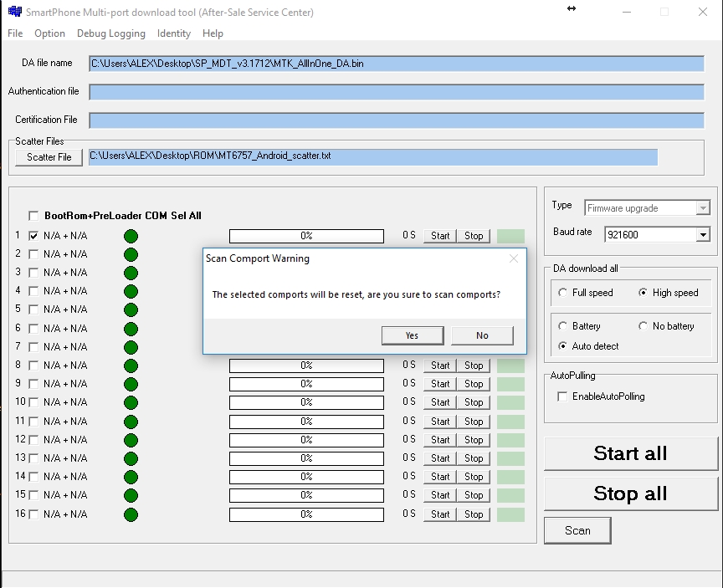Select High speed radio option
The height and width of the screenshot is (588, 723).
tap(643, 293)
